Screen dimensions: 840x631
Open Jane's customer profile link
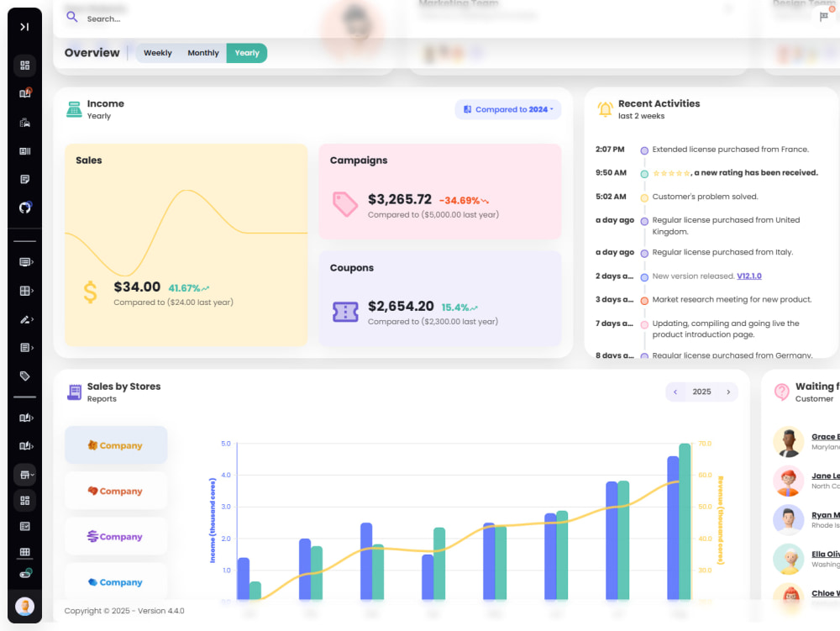[x=826, y=476]
